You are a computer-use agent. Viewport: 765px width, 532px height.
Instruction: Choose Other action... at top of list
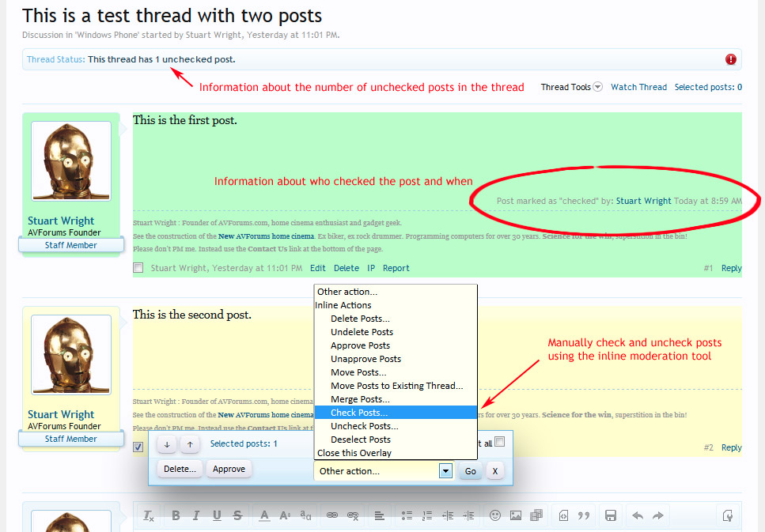coord(396,292)
